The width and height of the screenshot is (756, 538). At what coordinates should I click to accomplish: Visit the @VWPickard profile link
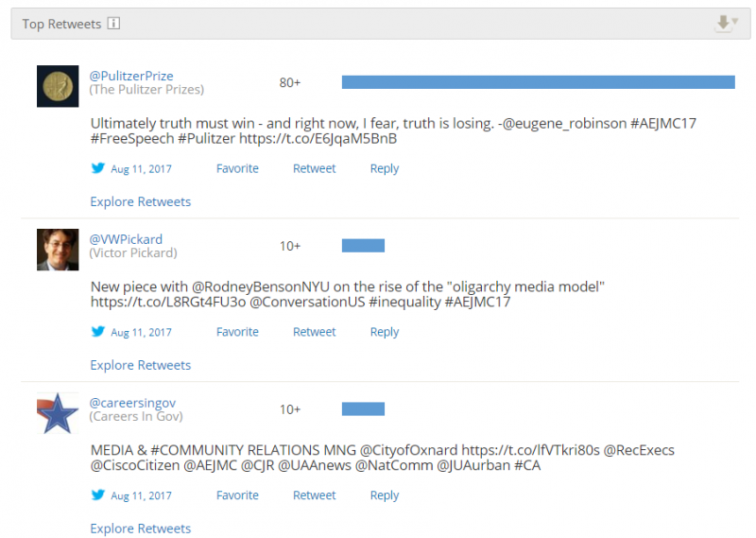point(126,239)
